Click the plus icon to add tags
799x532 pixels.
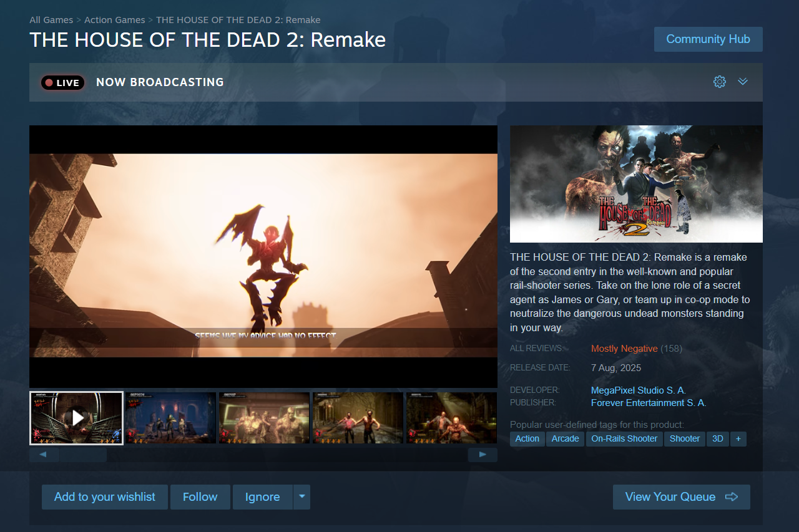[x=738, y=438]
